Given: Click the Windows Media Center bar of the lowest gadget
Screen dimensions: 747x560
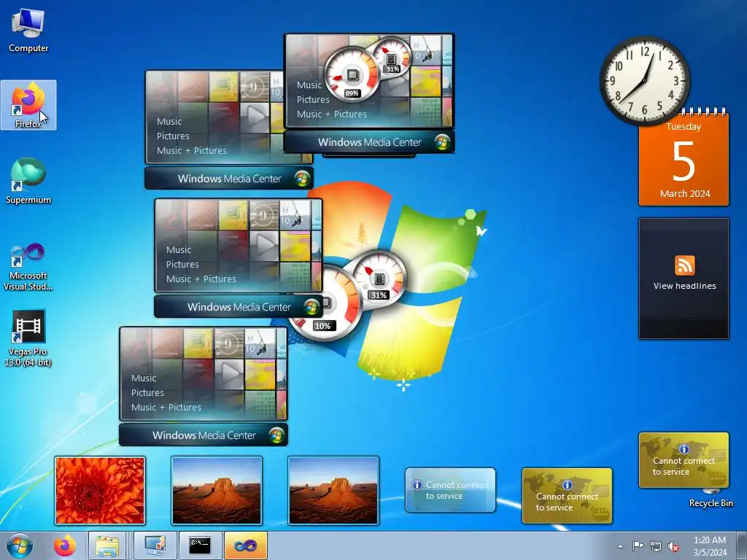Looking at the screenshot, I should 204,435.
